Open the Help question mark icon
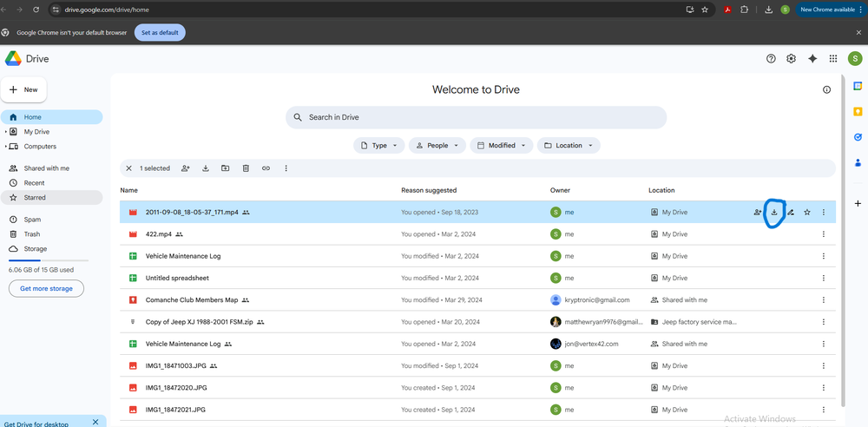 (771, 59)
